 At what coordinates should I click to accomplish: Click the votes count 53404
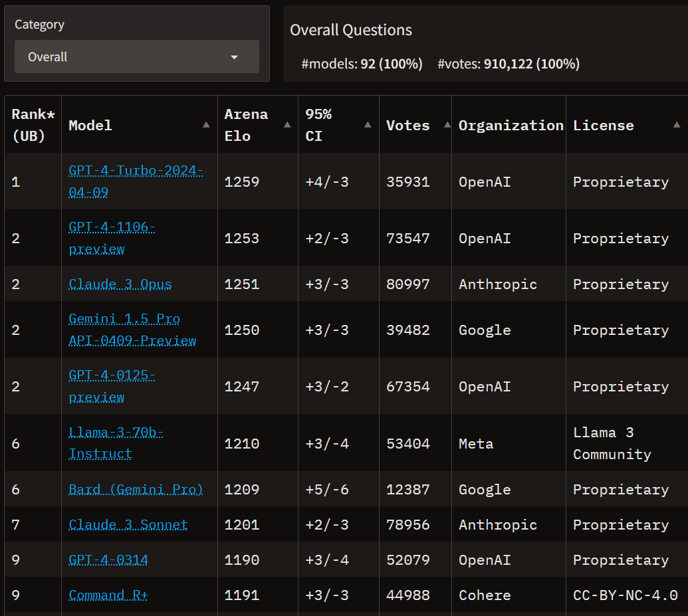click(x=408, y=444)
